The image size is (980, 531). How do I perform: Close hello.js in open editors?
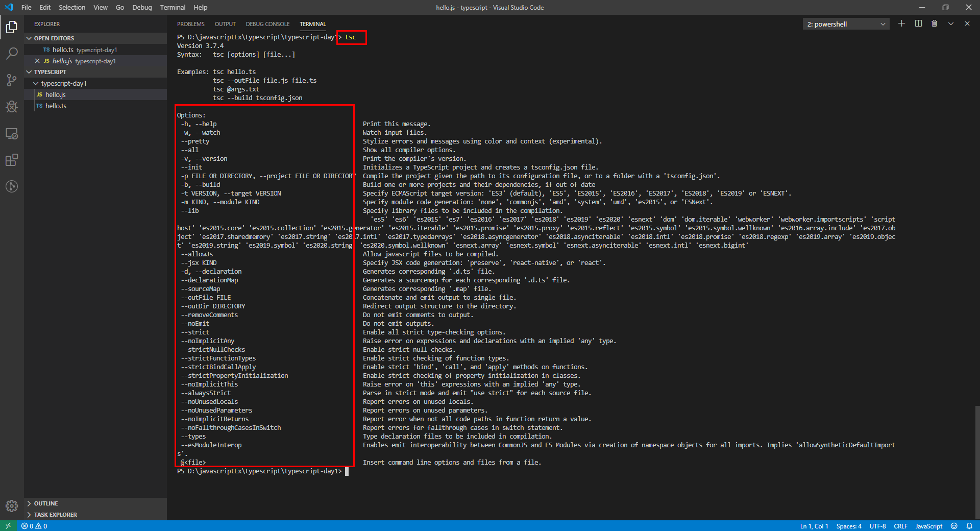[x=37, y=61]
